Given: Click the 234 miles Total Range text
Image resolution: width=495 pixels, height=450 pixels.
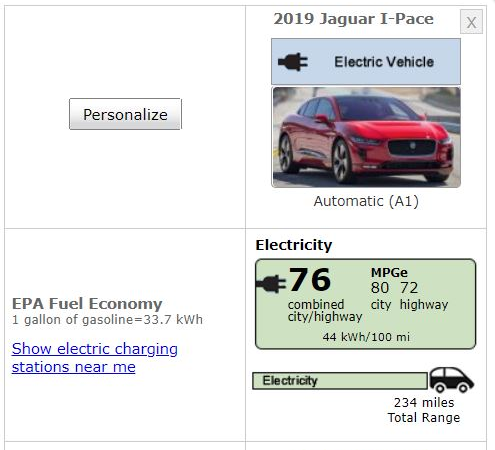Looking at the screenshot, I should click(424, 410).
